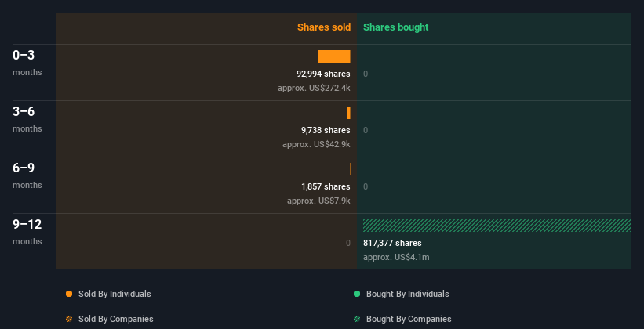Image resolution: width=644 pixels, height=329 pixels.
Task: Click approx. US$42.9k amount
Action: pos(316,144)
